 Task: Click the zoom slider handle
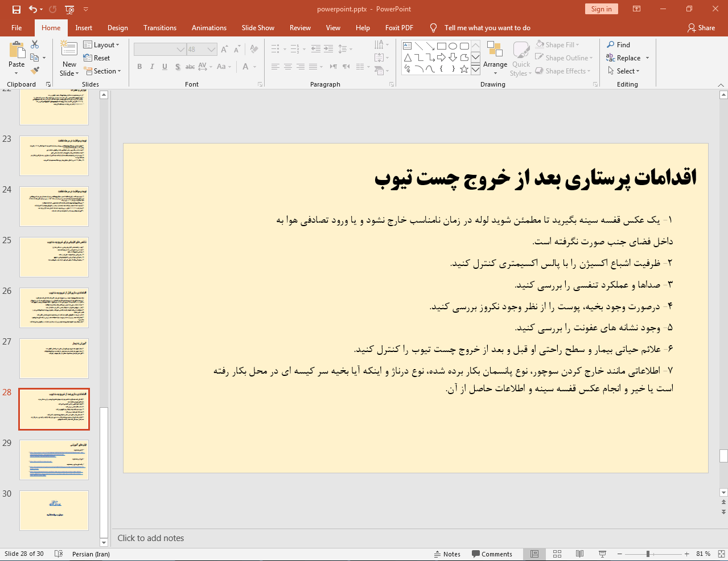[648, 554]
